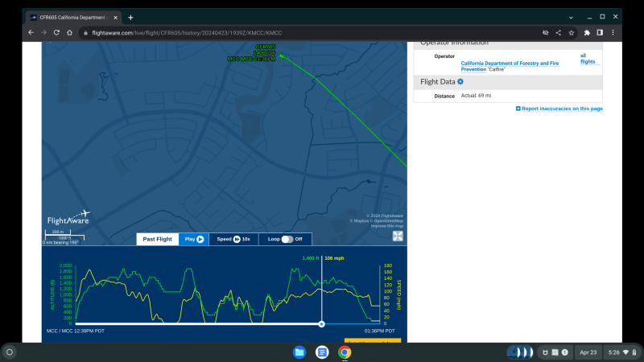
Task: Play the past flight replay
Action: pos(193,239)
